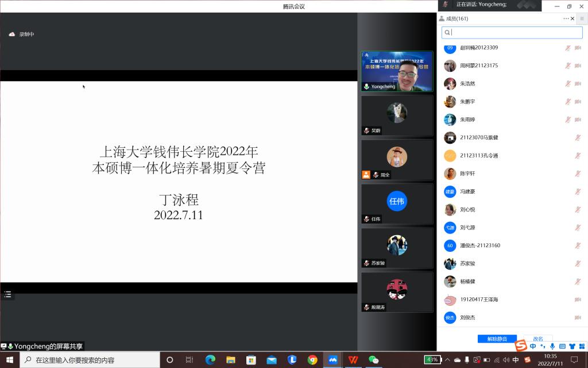Click the member list icon at bottom-left of slide
588x368 pixels.
tap(7, 294)
